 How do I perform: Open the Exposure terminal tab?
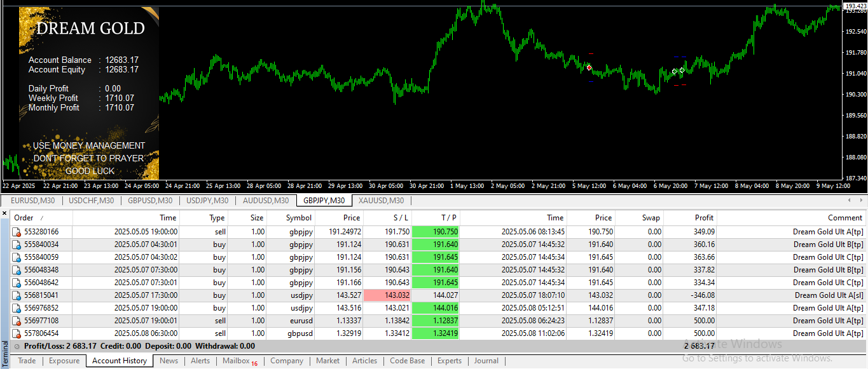click(64, 361)
